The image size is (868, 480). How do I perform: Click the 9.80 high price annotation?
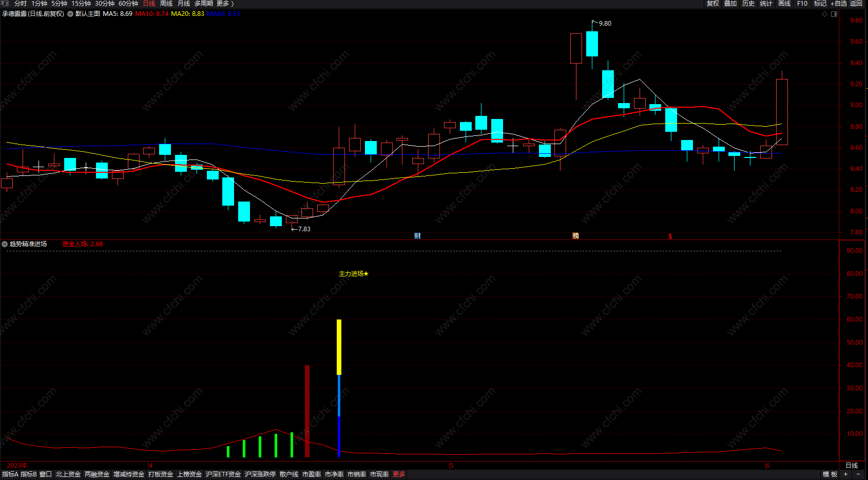point(605,24)
